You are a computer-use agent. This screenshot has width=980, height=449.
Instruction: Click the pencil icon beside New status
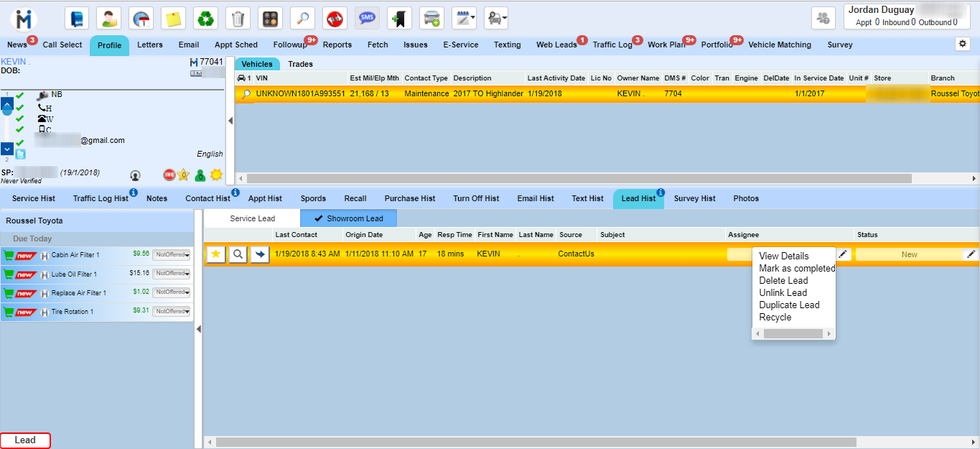click(971, 254)
